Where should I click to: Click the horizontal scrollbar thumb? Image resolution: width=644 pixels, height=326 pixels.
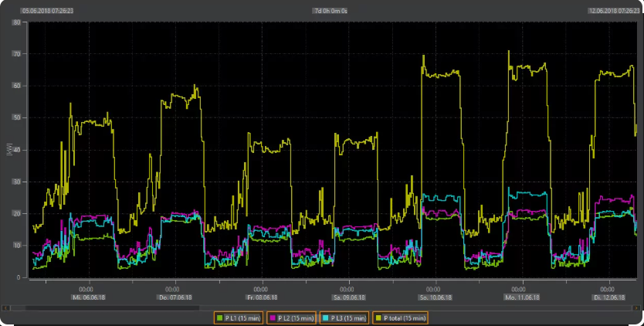point(112,307)
